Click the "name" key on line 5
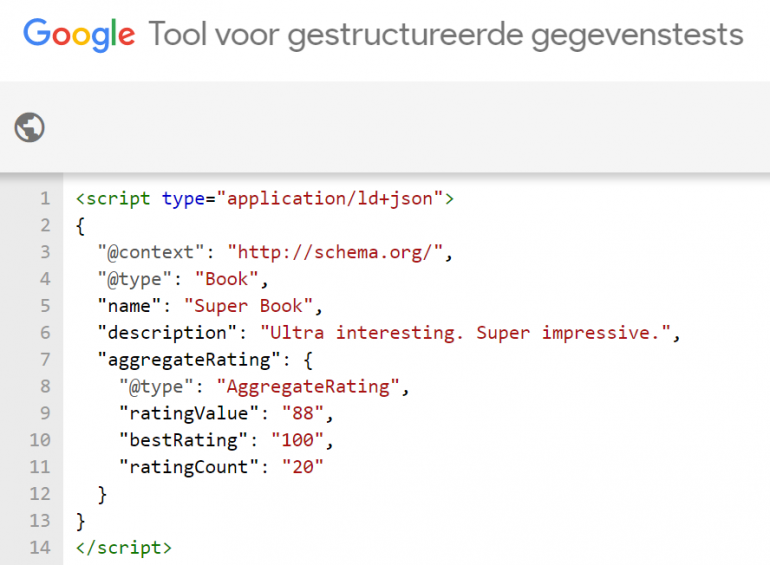The height and width of the screenshot is (565, 770). pos(129,306)
